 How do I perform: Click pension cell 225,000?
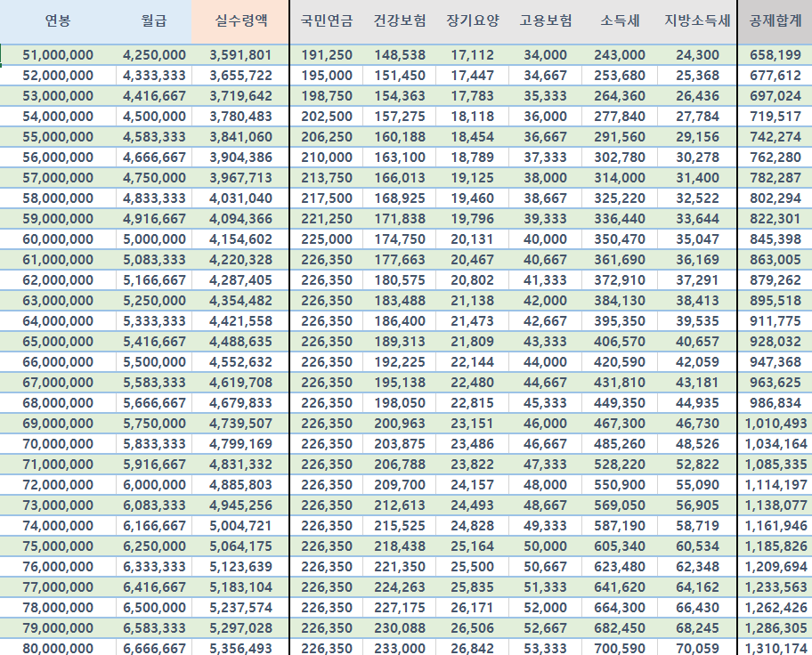click(326, 239)
